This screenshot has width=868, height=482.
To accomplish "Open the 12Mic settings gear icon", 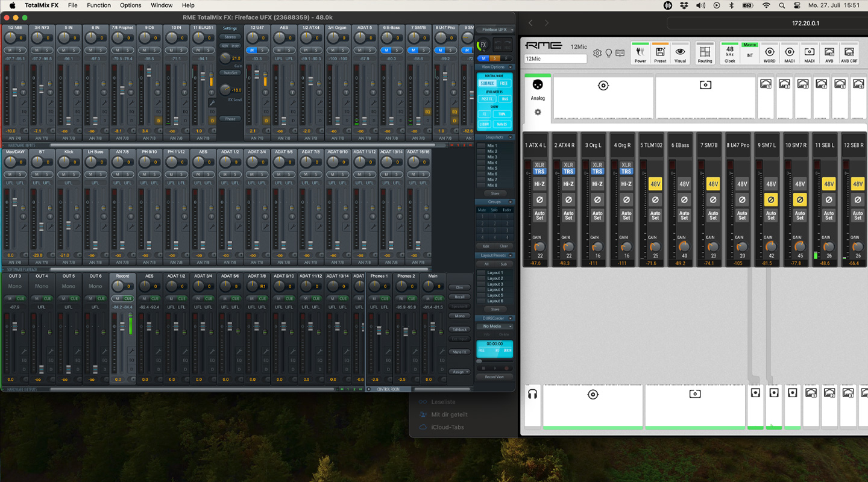I will 597,53.
